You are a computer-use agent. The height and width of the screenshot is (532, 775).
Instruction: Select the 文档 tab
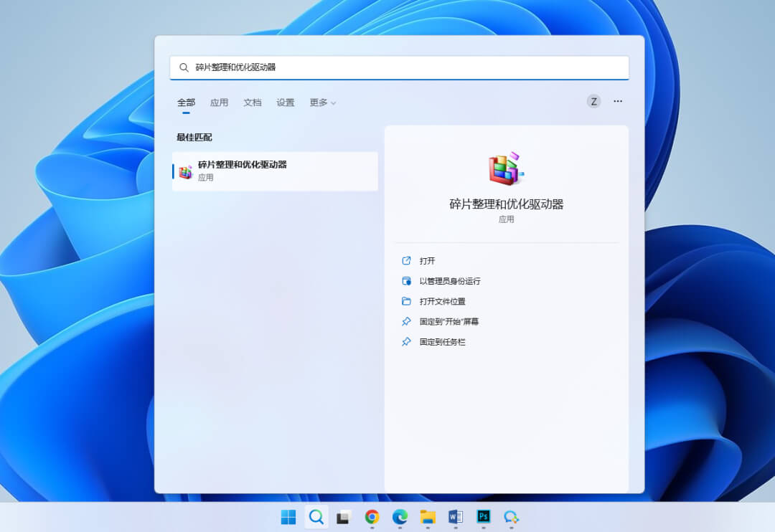point(252,103)
